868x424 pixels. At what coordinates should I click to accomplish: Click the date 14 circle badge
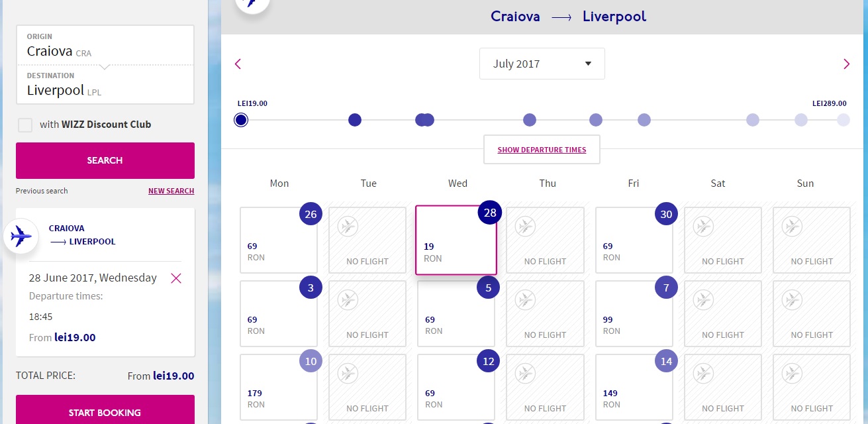[667, 361]
